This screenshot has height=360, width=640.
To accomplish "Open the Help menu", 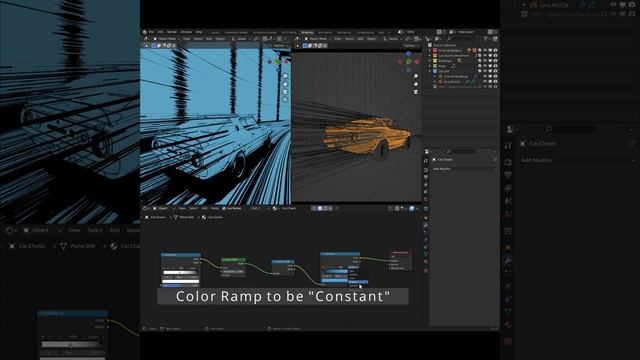I will 199,32.
